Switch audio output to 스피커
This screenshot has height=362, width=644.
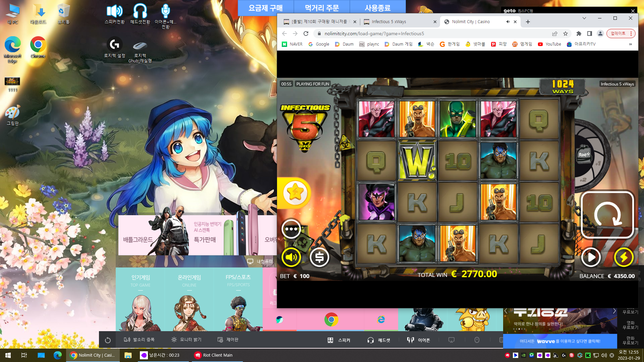[339, 340]
